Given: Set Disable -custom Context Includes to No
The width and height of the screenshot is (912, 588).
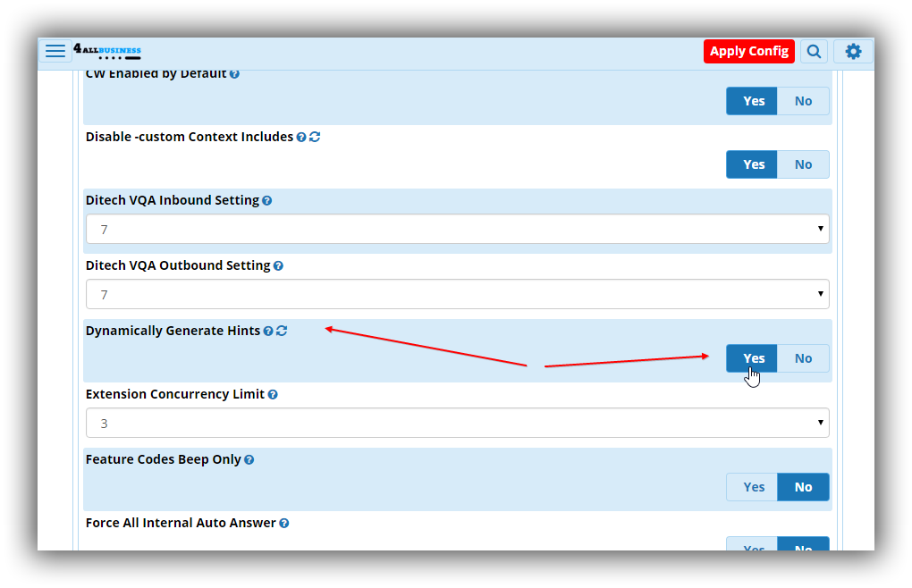Looking at the screenshot, I should [803, 164].
